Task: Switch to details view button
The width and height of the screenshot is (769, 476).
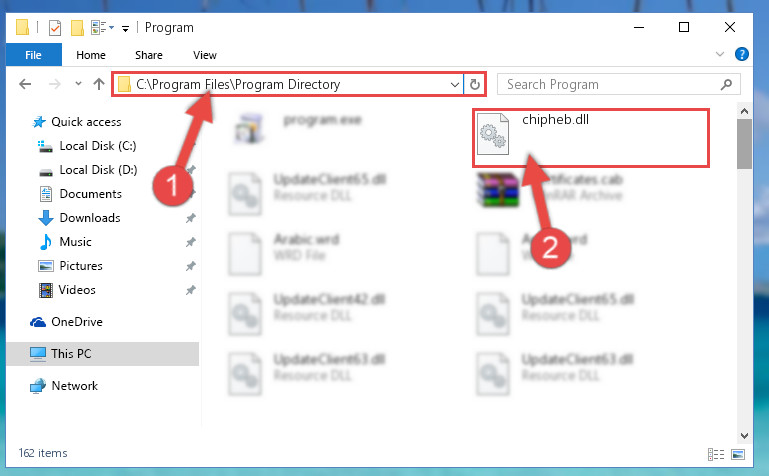Action: (x=716, y=454)
